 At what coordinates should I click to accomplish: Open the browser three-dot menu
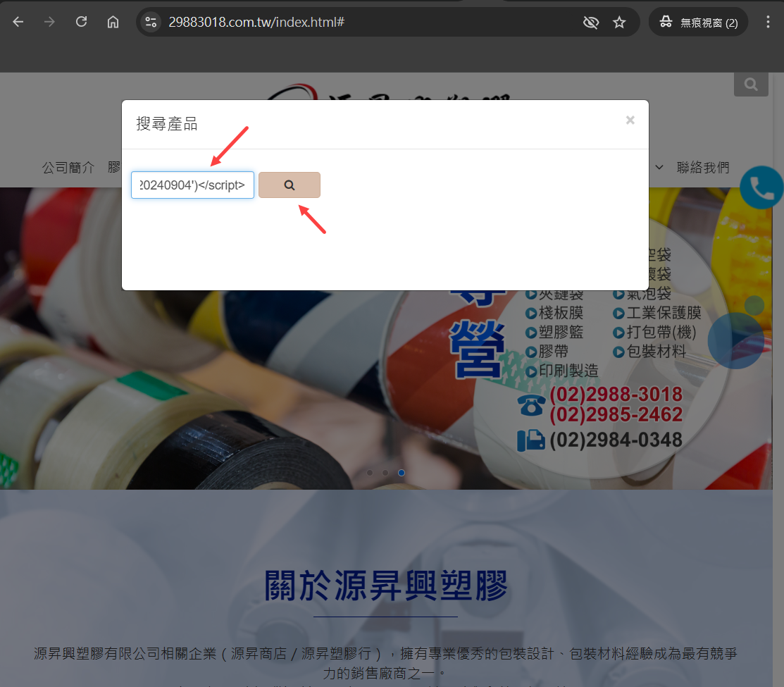(x=768, y=22)
